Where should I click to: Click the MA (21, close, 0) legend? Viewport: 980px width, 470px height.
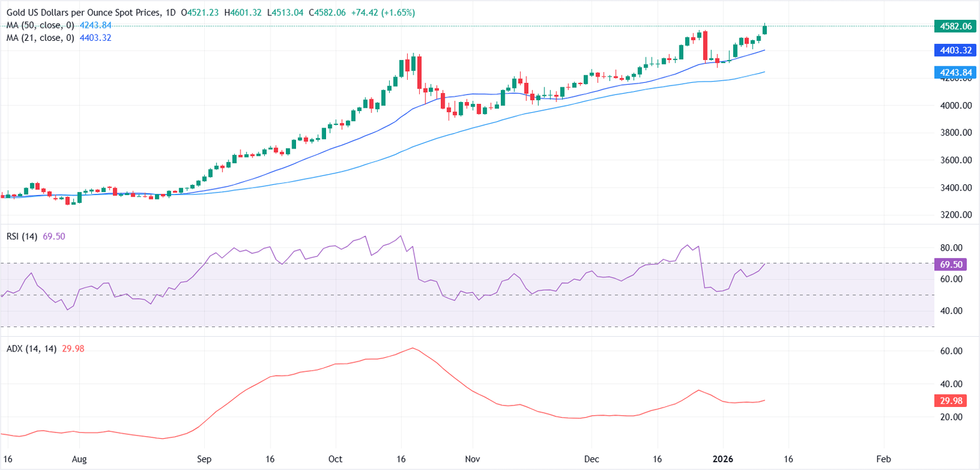(38, 38)
